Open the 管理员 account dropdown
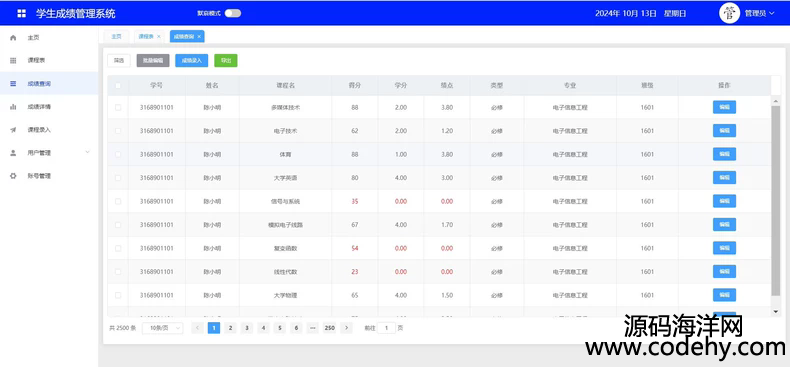The width and height of the screenshot is (790, 367). (759, 14)
